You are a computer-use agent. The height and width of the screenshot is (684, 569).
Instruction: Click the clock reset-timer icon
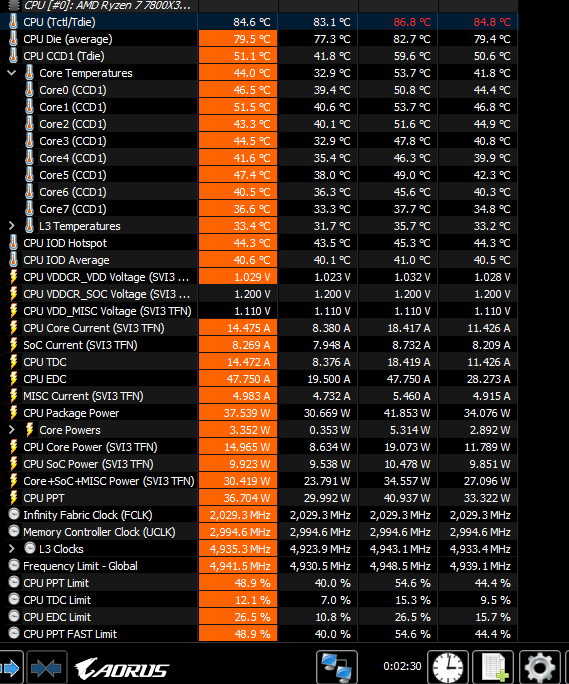coord(448,667)
